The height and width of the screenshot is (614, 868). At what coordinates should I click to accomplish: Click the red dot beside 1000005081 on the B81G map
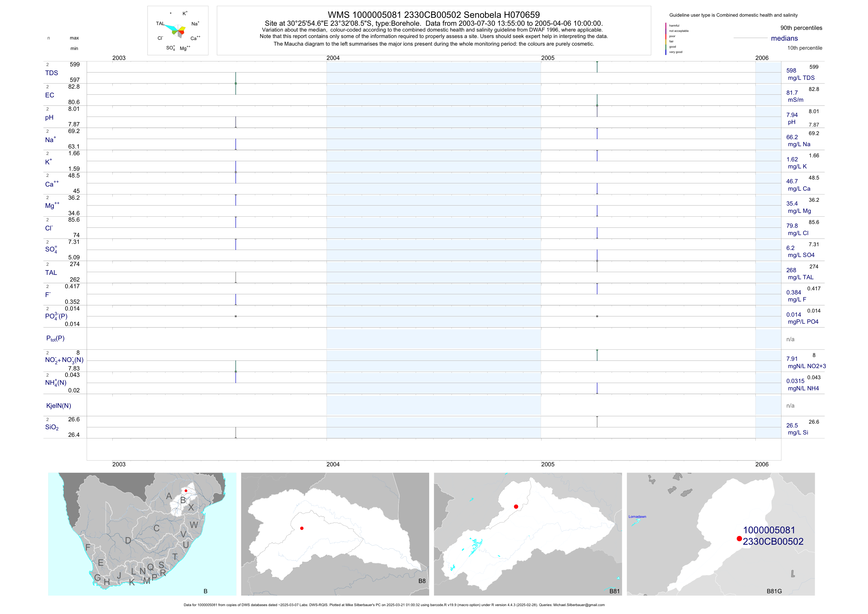pos(739,538)
